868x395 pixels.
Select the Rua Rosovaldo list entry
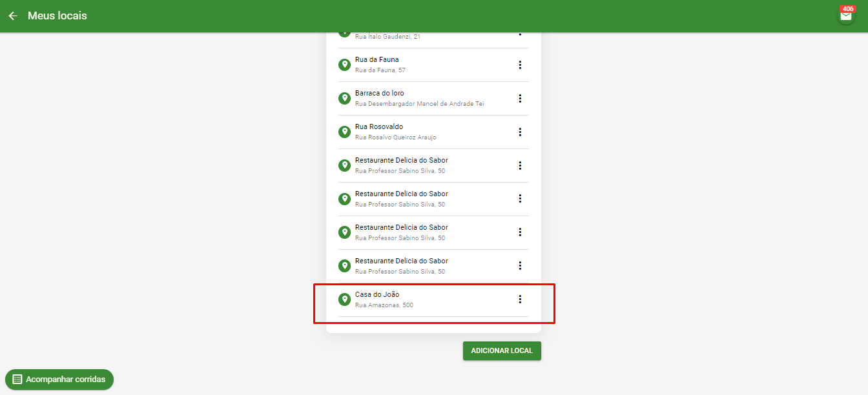(433, 132)
